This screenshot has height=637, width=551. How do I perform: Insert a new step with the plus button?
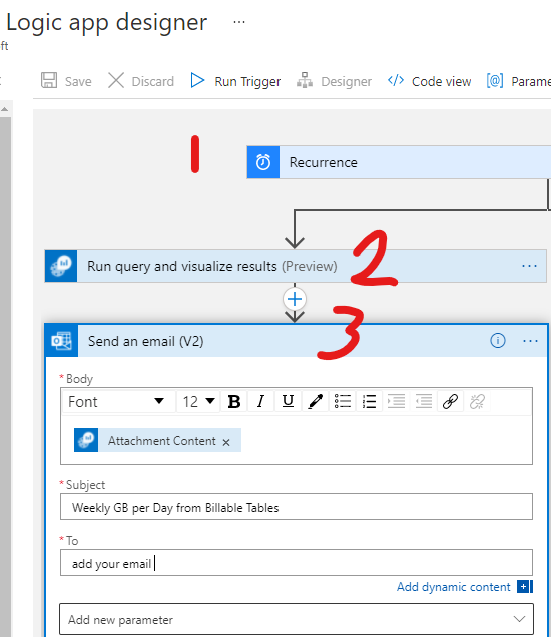tap(295, 299)
